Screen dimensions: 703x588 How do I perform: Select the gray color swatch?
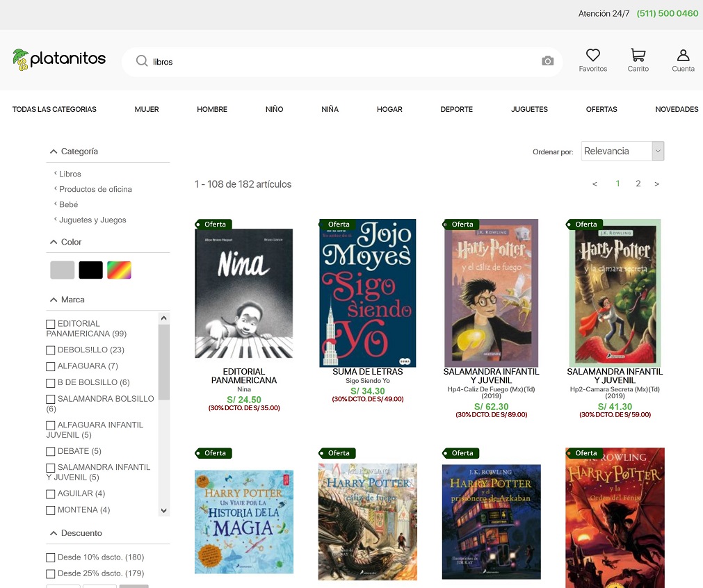(63, 270)
